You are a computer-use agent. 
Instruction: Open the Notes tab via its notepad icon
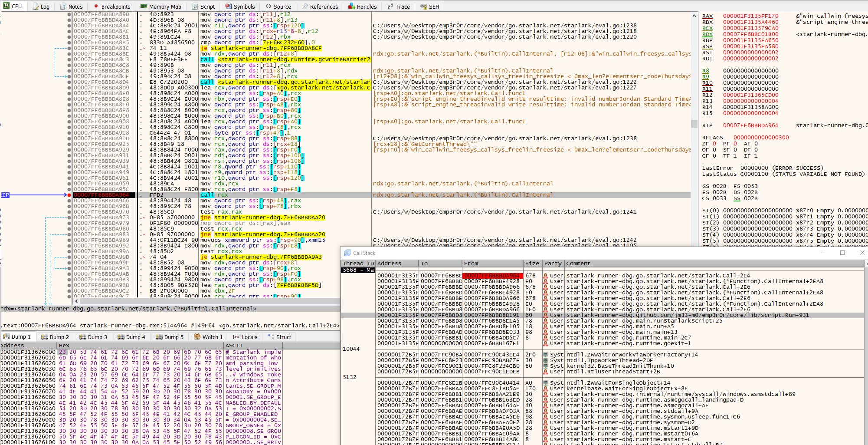[63, 7]
